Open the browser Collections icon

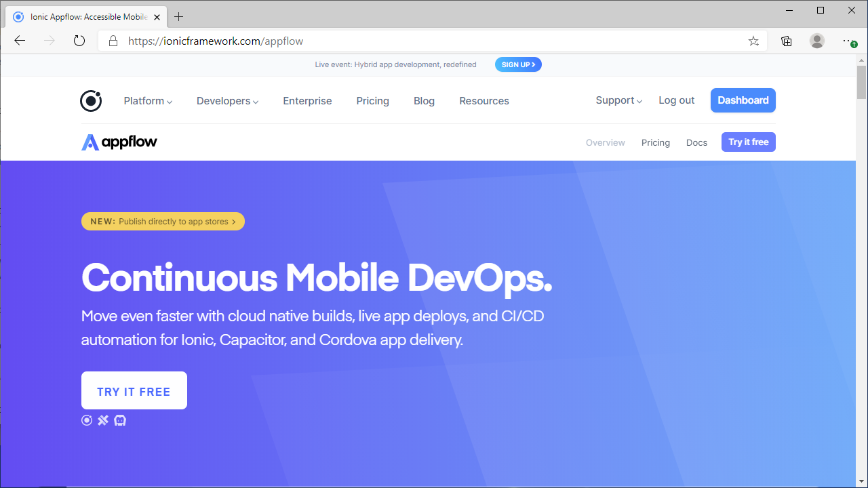coord(787,41)
